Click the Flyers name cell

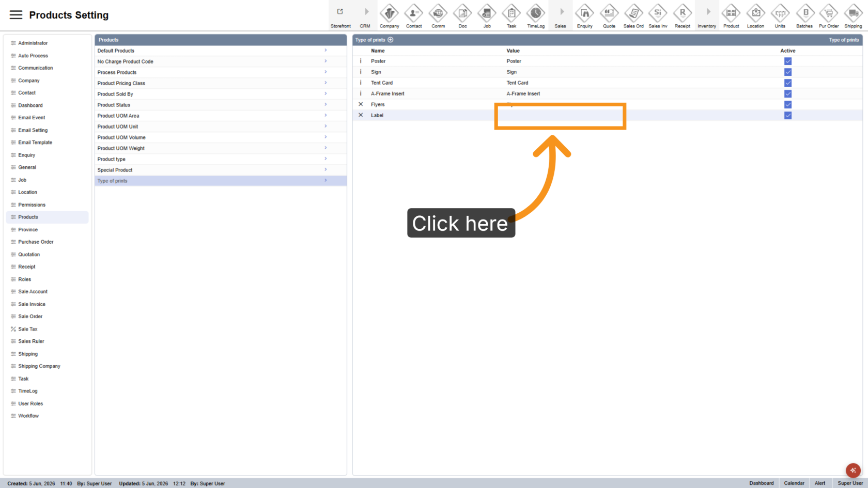point(378,104)
